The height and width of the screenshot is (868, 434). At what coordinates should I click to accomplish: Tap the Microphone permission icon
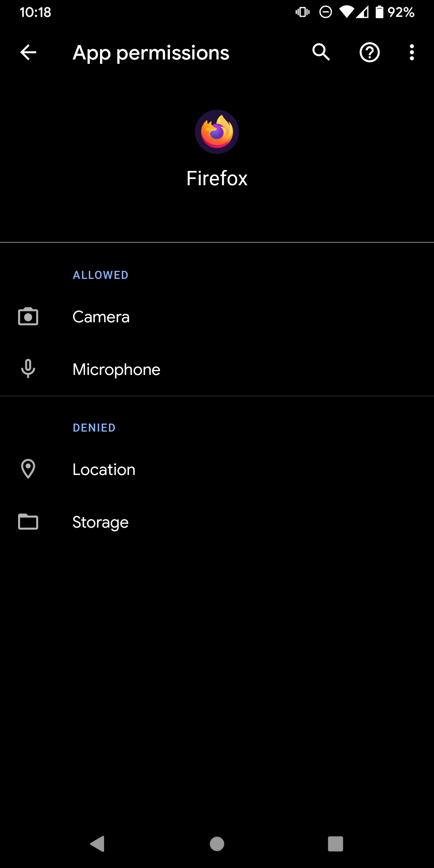click(28, 369)
